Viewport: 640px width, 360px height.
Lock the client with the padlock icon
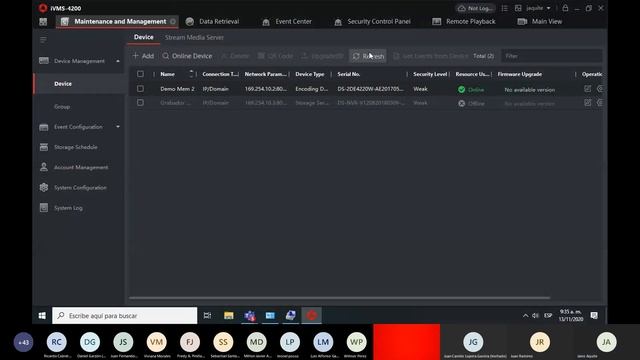coord(565,8)
